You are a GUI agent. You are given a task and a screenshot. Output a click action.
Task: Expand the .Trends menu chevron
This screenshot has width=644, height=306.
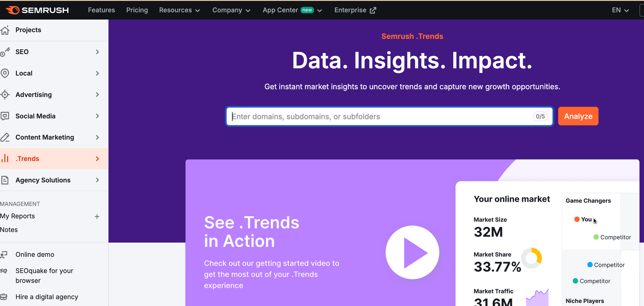(x=97, y=159)
